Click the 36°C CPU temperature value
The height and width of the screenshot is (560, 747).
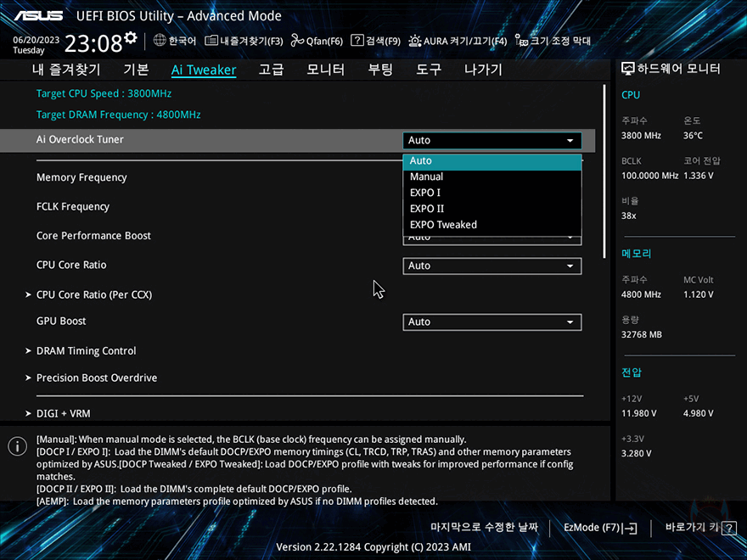click(x=693, y=136)
